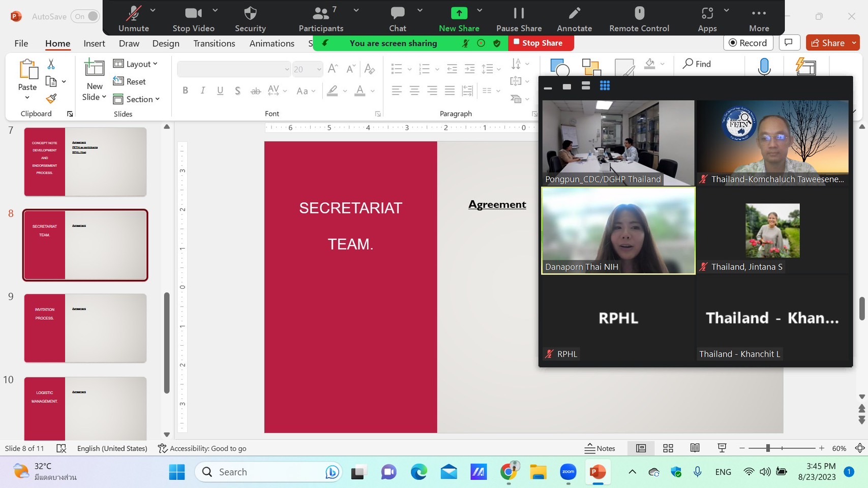Switch to Reading View in status bar
868x488 pixels.
(695, 448)
